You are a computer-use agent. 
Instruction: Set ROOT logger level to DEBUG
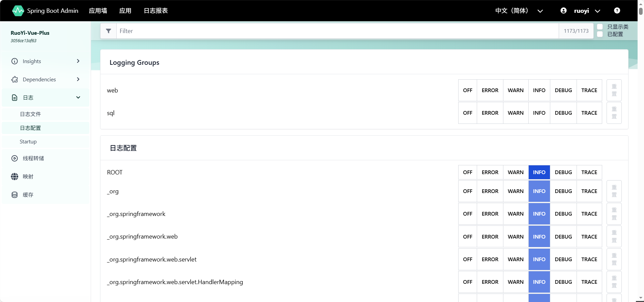tap(563, 172)
